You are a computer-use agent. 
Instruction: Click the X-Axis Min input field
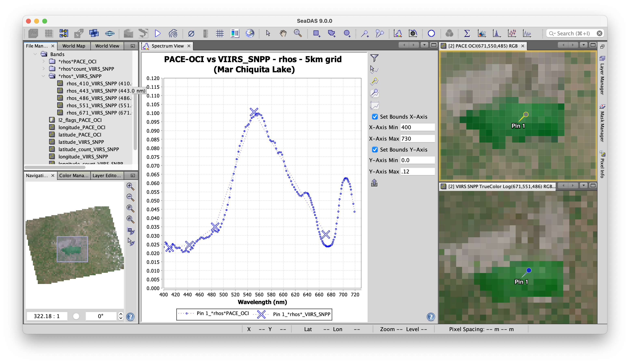click(418, 127)
